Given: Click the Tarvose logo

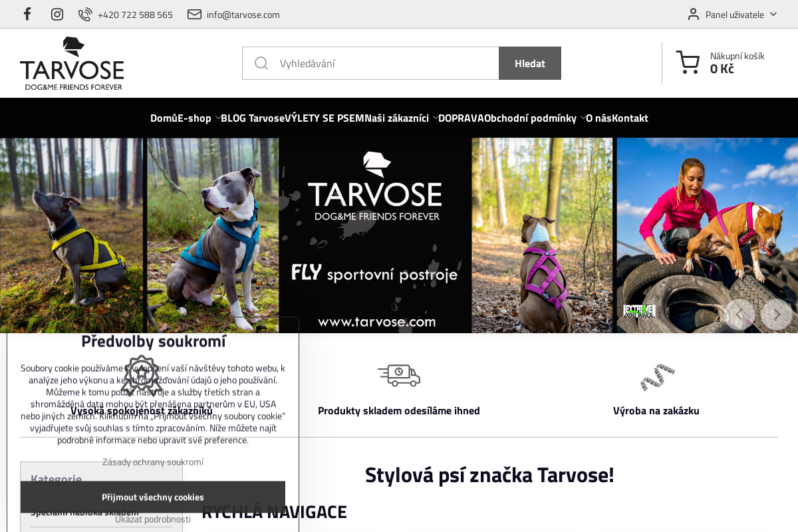Looking at the screenshot, I should pos(72,63).
